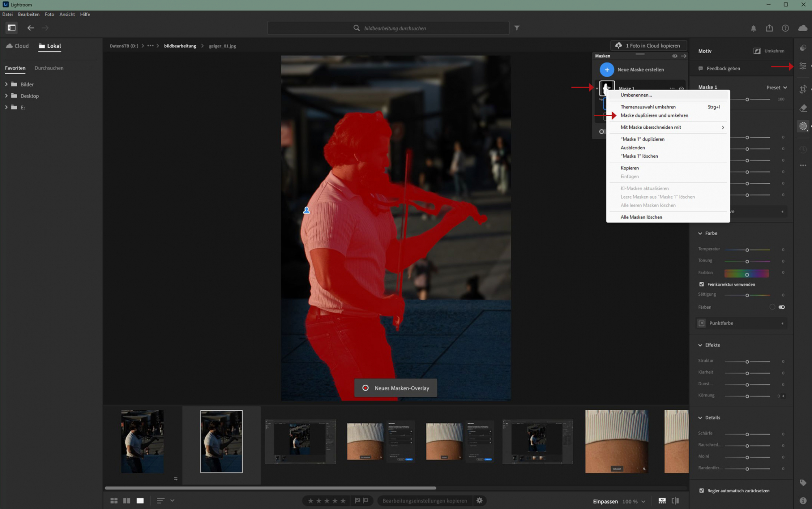
Task: Choose Maske duplizieren und umkehren
Action: [654, 115]
